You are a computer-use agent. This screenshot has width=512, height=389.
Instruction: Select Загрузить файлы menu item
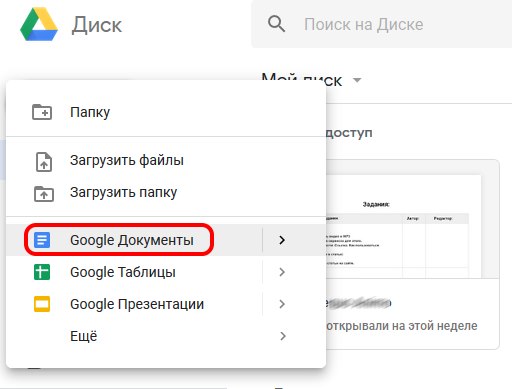click(166, 160)
